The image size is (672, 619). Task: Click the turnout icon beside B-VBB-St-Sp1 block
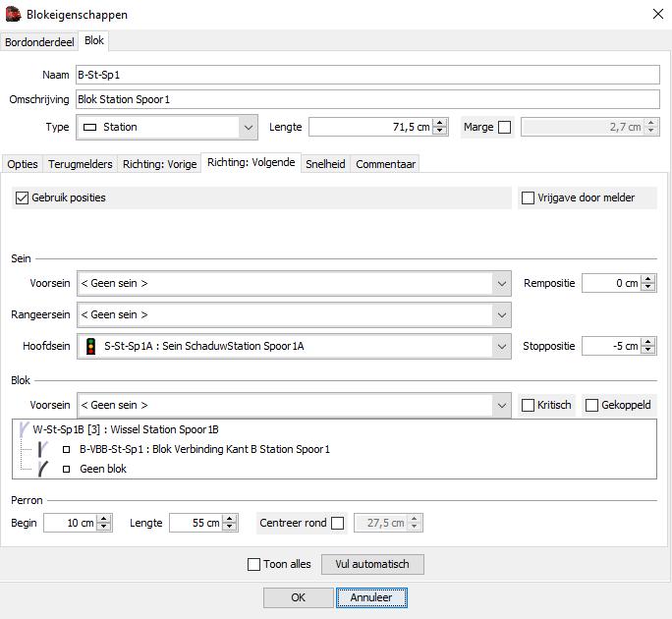point(43,449)
